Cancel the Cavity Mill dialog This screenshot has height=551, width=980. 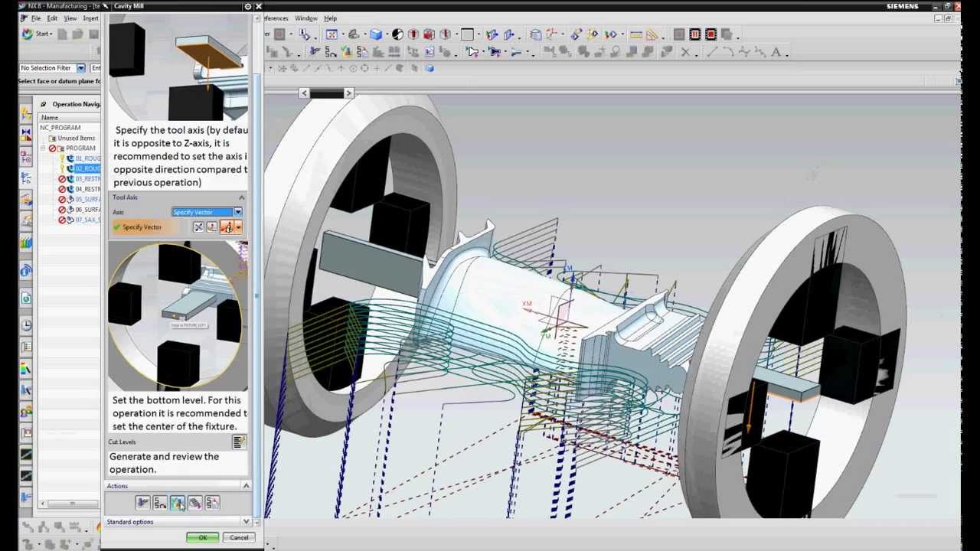tap(239, 538)
